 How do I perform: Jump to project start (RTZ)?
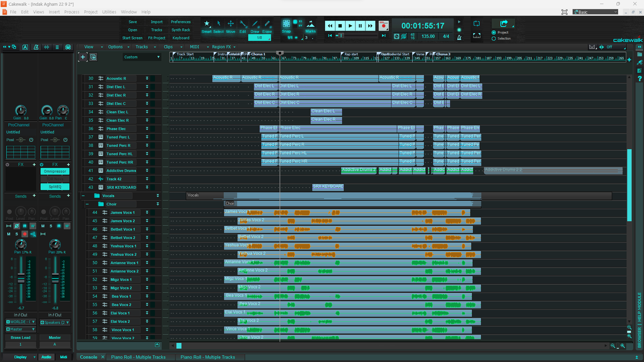tap(330, 35)
